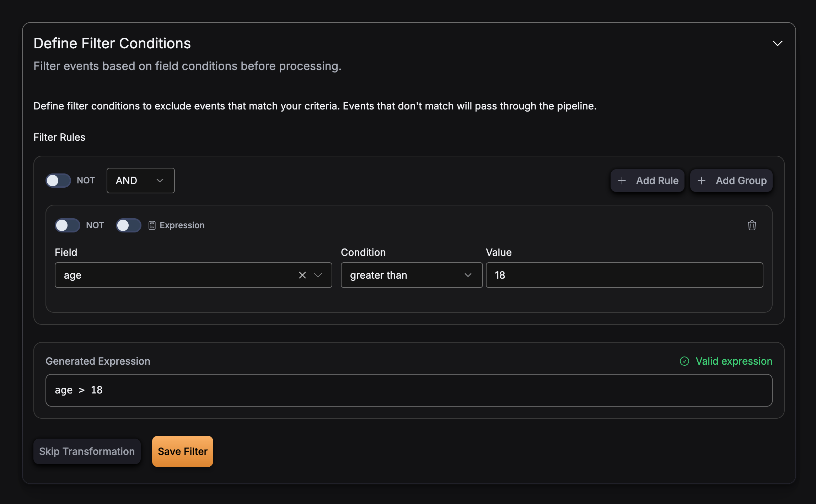816x504 pixels.
Task: Open the AND operator dropdown
Action: pos(140,181)
